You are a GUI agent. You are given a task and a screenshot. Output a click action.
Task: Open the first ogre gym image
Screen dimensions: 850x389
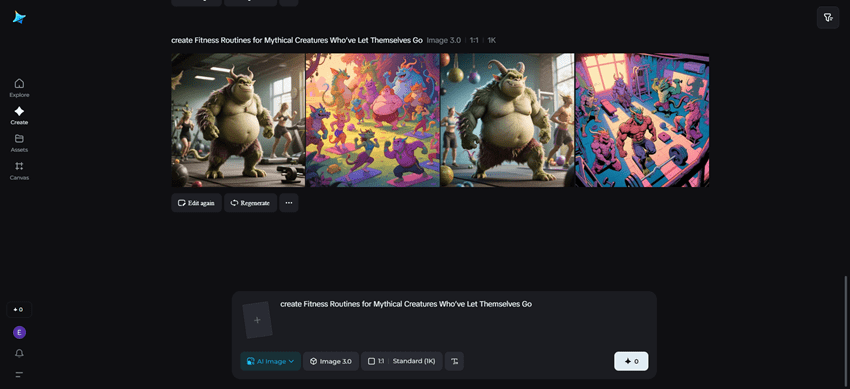tap(238, 120)
